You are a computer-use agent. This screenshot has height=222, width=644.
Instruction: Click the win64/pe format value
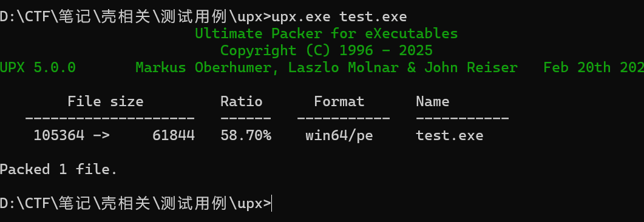[x=339, y=135]
